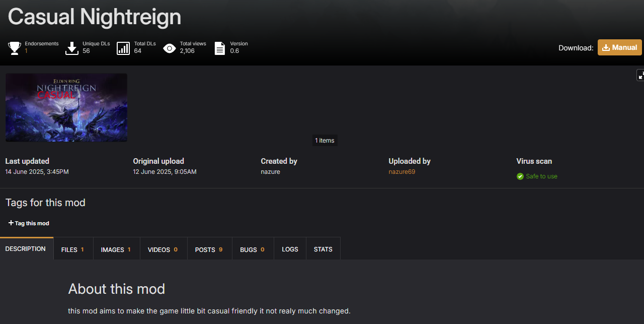
Task: Click the creator name 'nazure'
Action: (270, 172)
